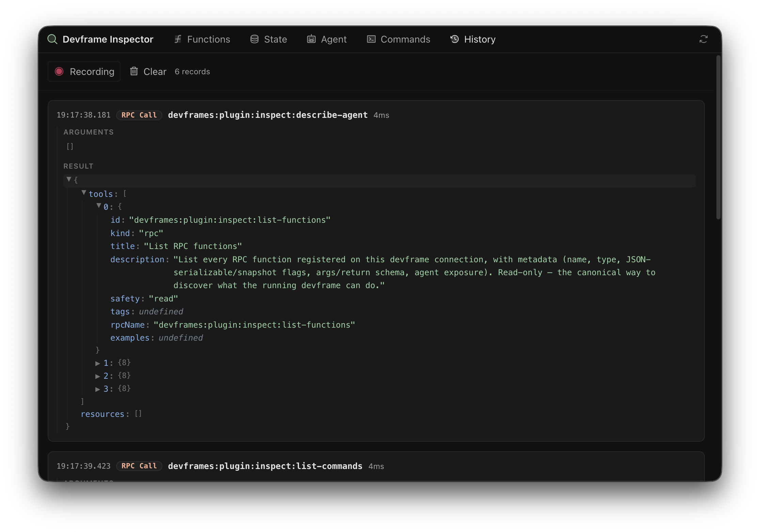
Task: Click the tags undefined value
Action: pyautogui.click(x=161, y=312)
